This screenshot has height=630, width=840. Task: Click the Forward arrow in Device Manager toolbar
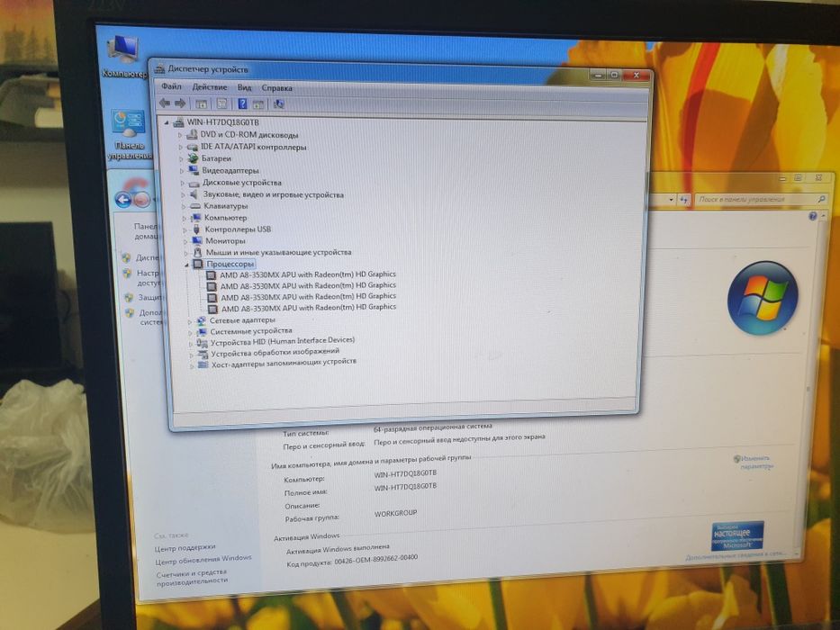tap(180, 103)
